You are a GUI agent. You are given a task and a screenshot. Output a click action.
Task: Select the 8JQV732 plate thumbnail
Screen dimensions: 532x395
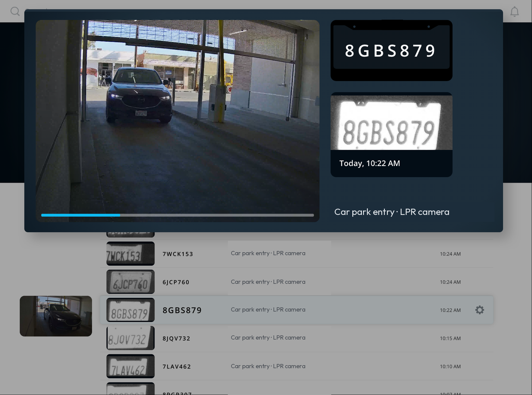tap(130, 338)
